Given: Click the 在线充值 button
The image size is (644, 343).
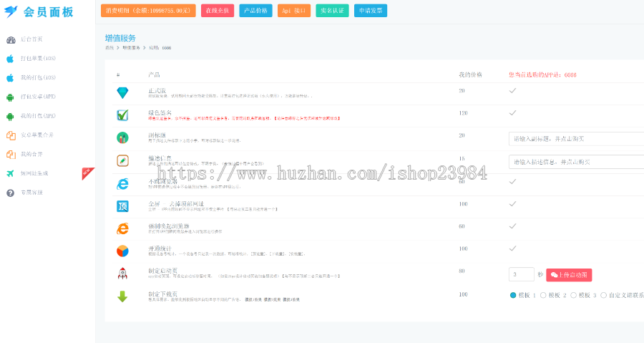Looking at the screenshot, I should point(218,11).
